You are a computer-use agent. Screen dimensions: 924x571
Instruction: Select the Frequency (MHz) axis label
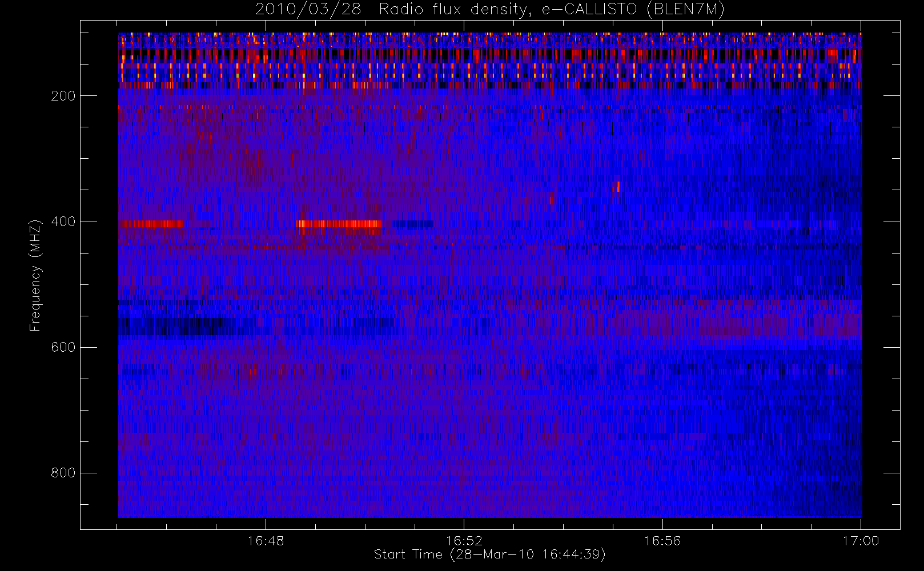tap(35, 275)
